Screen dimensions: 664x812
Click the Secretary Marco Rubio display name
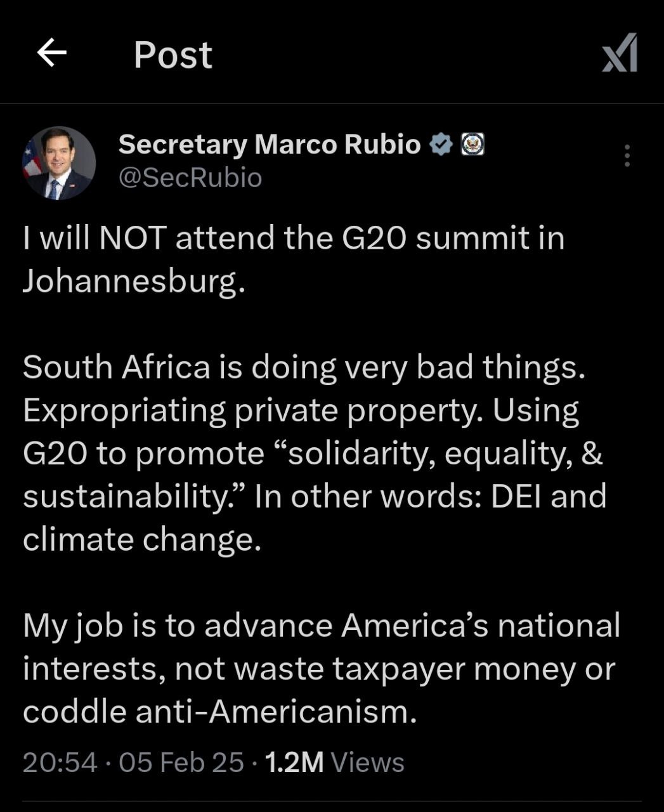coord(269,145)
